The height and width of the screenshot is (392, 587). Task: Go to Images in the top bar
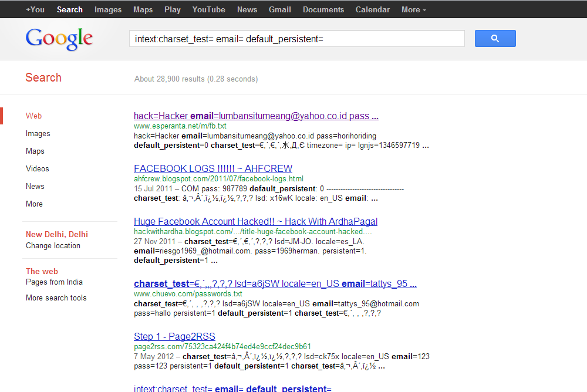pos(108,10)
